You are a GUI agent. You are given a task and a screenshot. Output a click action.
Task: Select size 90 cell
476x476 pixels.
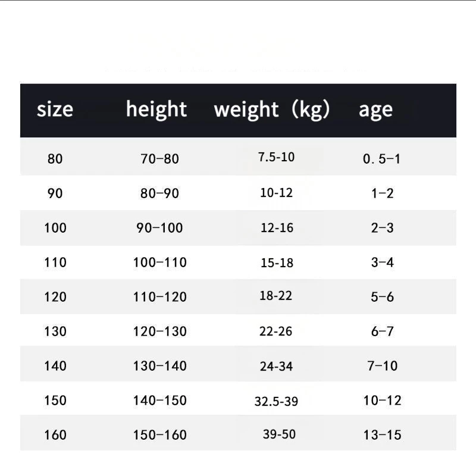pyautogui.click(x=55, y=193)
